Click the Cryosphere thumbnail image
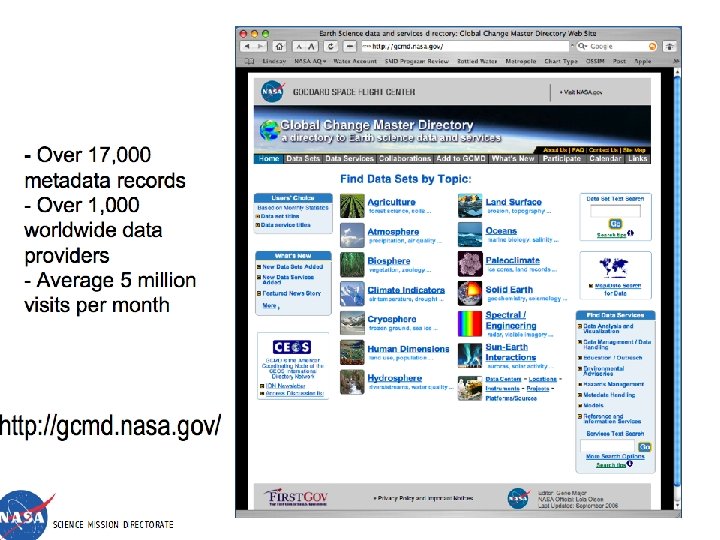 [352, 323]
